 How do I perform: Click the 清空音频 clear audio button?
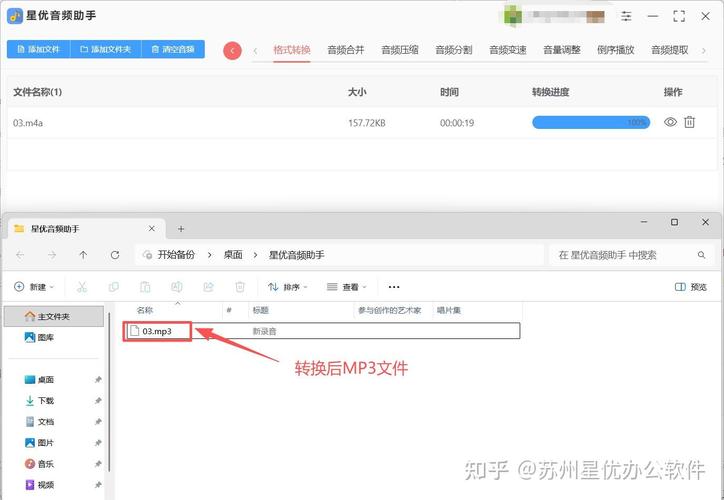click(x=173, y=49)
